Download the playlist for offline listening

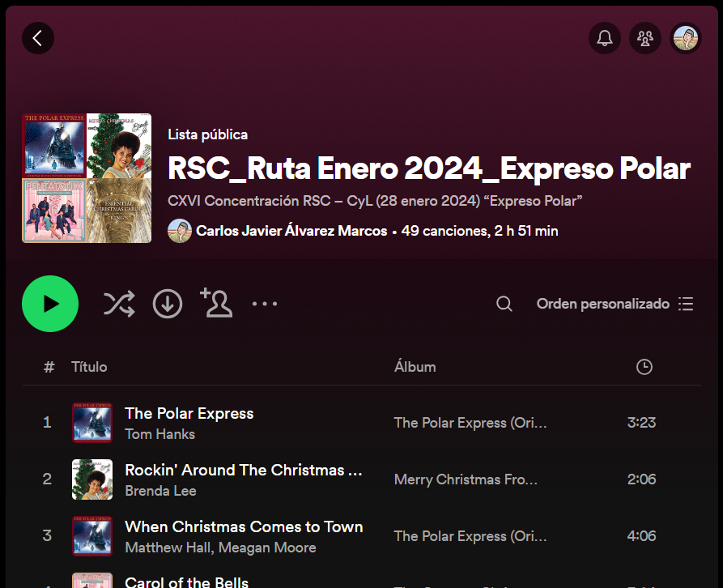pyautogui.click(x=168, y=304)
